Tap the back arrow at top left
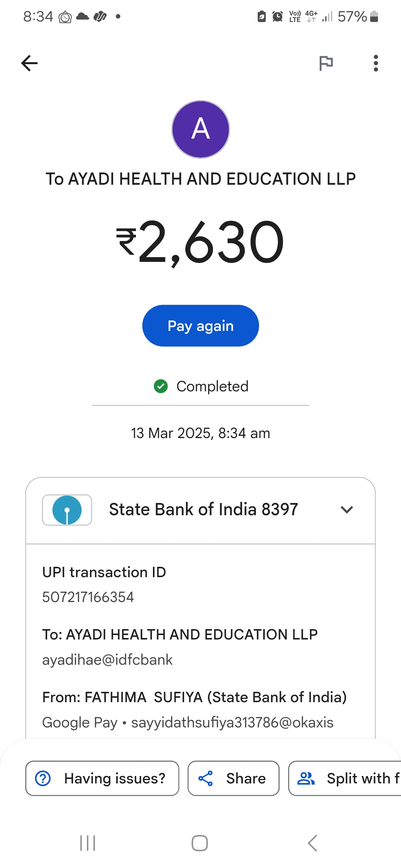 click(x=29, y=63)
